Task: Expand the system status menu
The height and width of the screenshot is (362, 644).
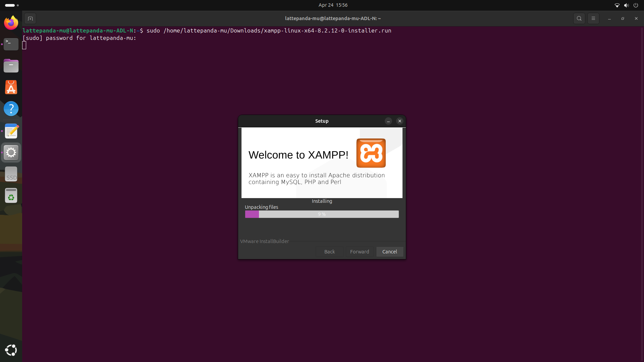Action: 626,5
